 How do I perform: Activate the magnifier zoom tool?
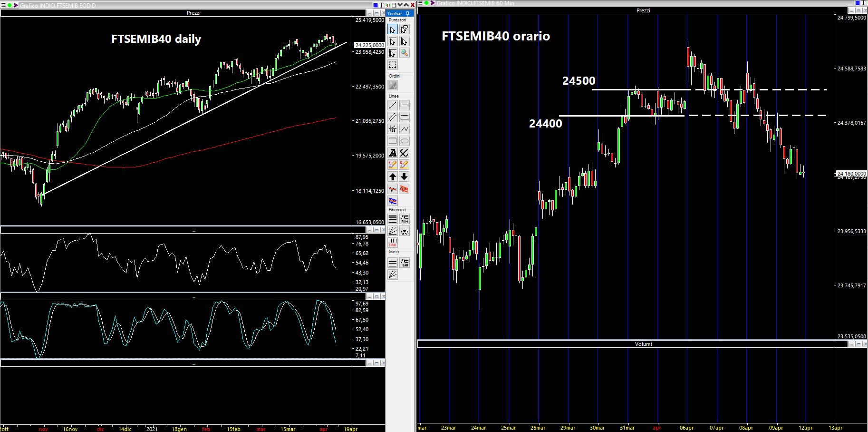[x=405, y=53]
